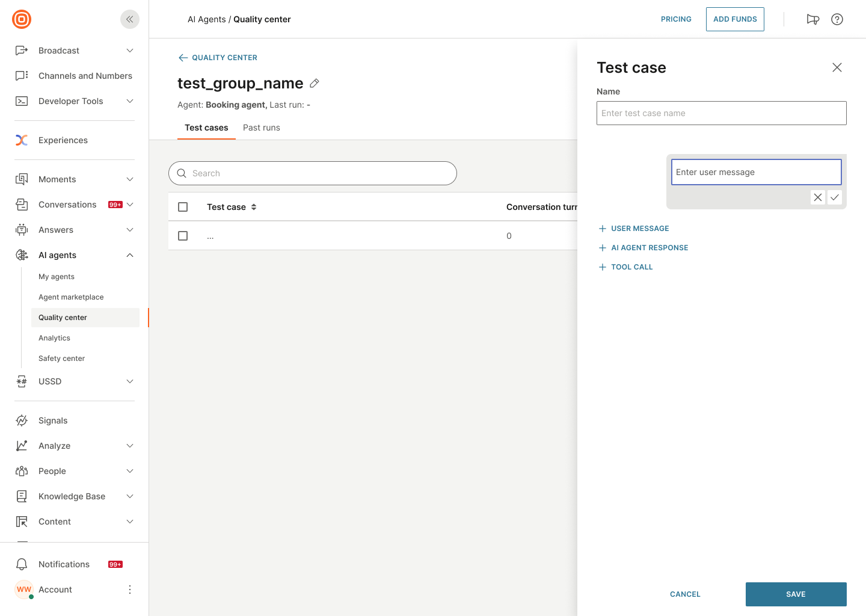Click the SAVE button
Screen dimensions: 866x616
(x=796, y=594)
